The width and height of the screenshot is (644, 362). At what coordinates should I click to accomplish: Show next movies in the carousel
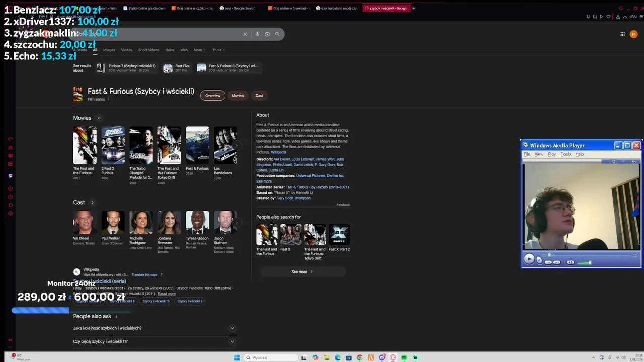[237, 146]
